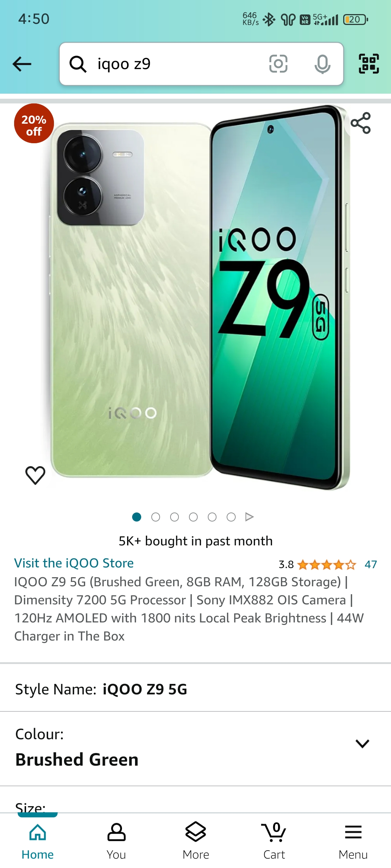Screen dimensions: 391x868
Task: Visit the iQOO Store link
Action: tap(74, 563)
